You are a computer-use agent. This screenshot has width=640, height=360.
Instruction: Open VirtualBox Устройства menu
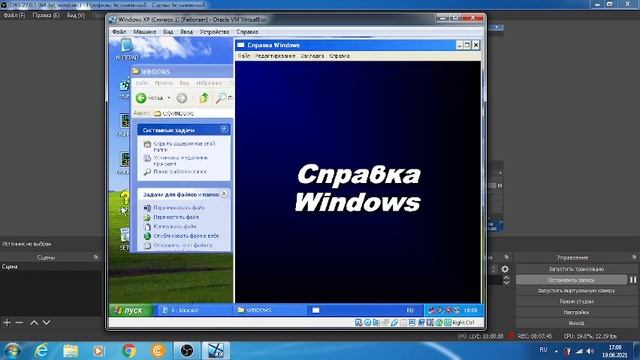(214, 31)
